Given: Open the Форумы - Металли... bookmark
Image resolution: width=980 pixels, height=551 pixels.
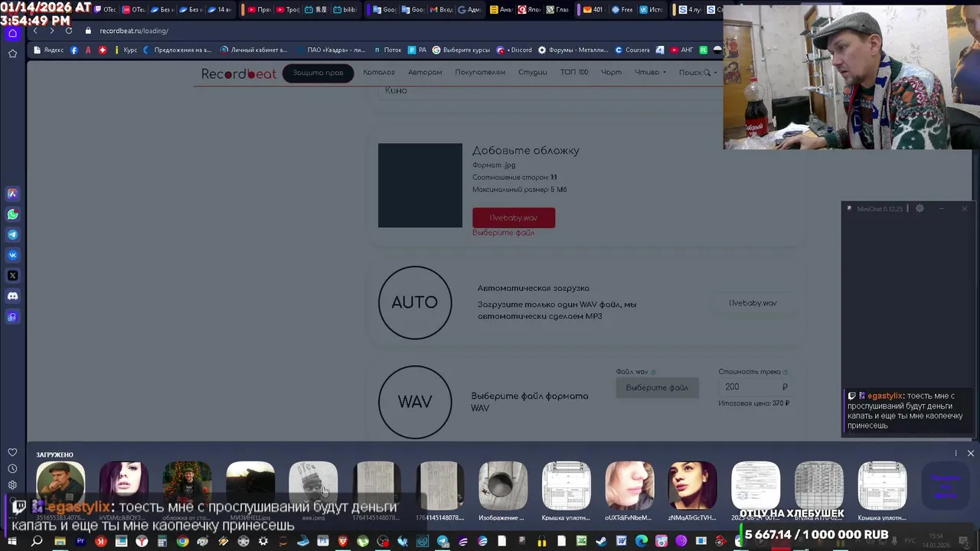Looking at the screenshot, I should (x=573, y=50).
